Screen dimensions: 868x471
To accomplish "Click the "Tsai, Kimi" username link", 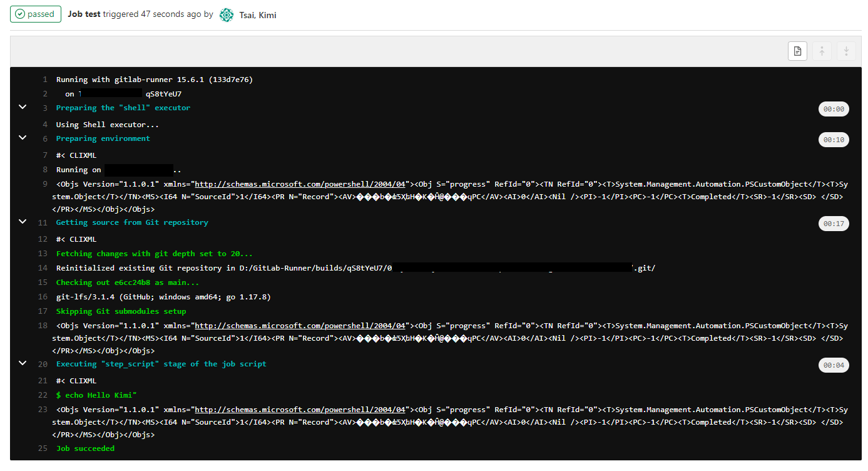I will tap(257, 15).
